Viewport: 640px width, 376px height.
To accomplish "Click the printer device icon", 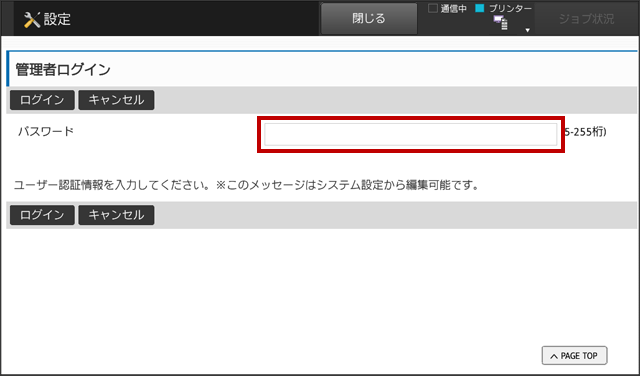I will (500, 23).
